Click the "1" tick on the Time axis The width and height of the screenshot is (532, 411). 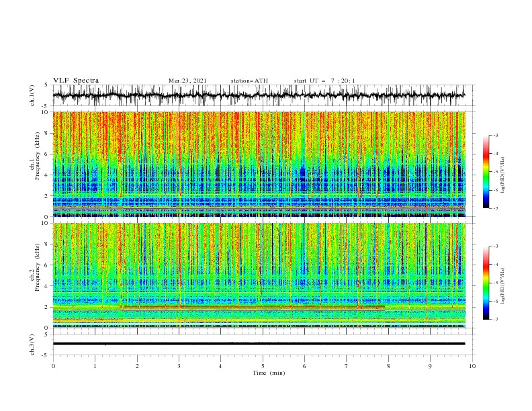tap(95, 366)
